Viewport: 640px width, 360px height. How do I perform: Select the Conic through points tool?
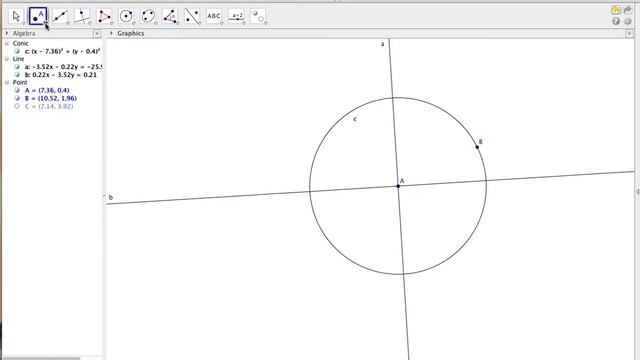point(148,16)
